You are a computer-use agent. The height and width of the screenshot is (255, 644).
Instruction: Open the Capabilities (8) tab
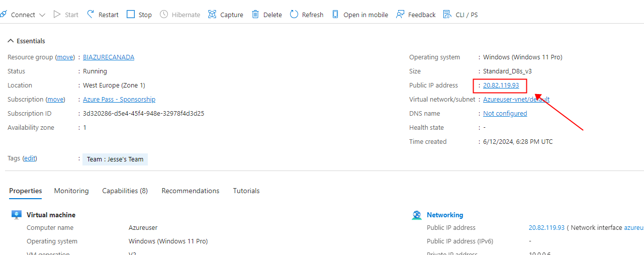coord(125,191)
